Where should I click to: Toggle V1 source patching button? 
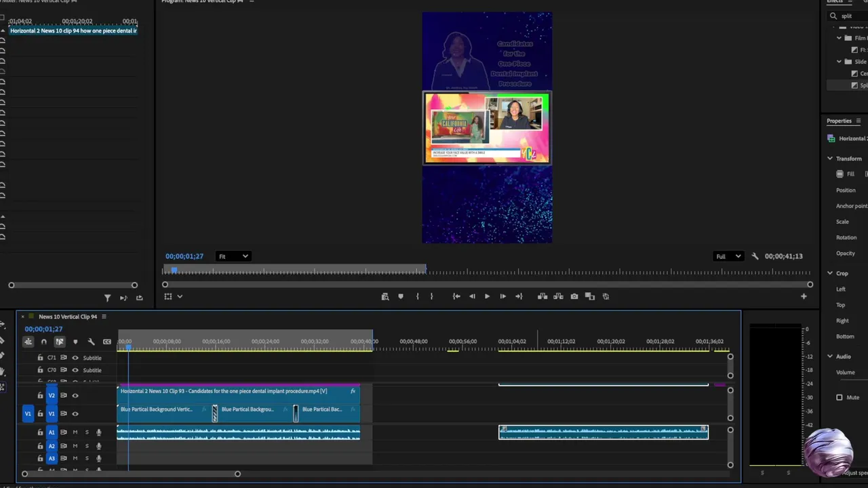(x=28, y=413)
